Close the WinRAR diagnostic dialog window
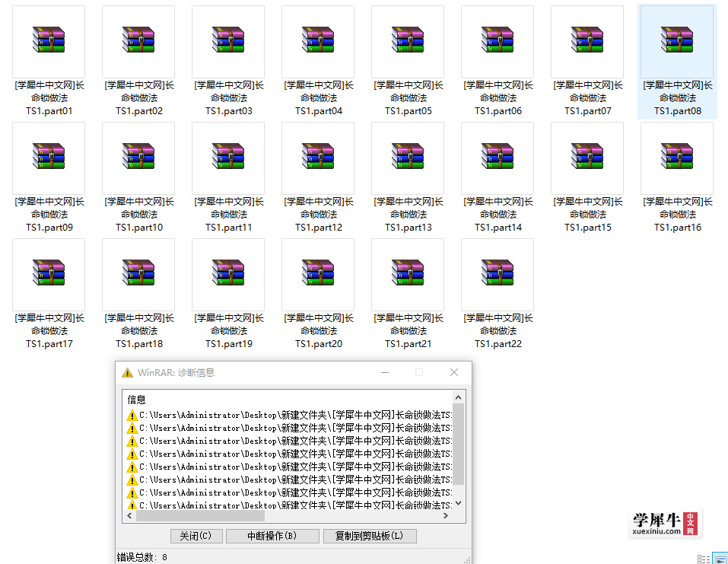The image size is (728, 564). [x=454, y=373]
